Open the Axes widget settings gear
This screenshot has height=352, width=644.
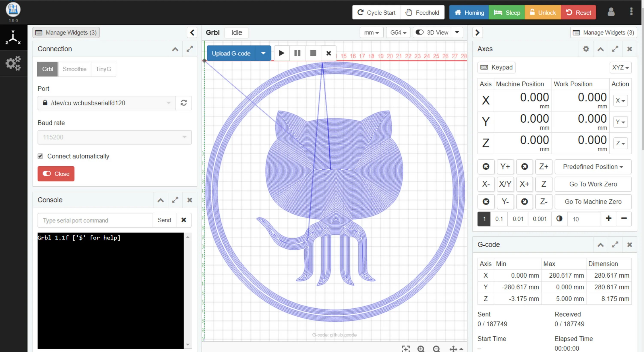point(586,49)
